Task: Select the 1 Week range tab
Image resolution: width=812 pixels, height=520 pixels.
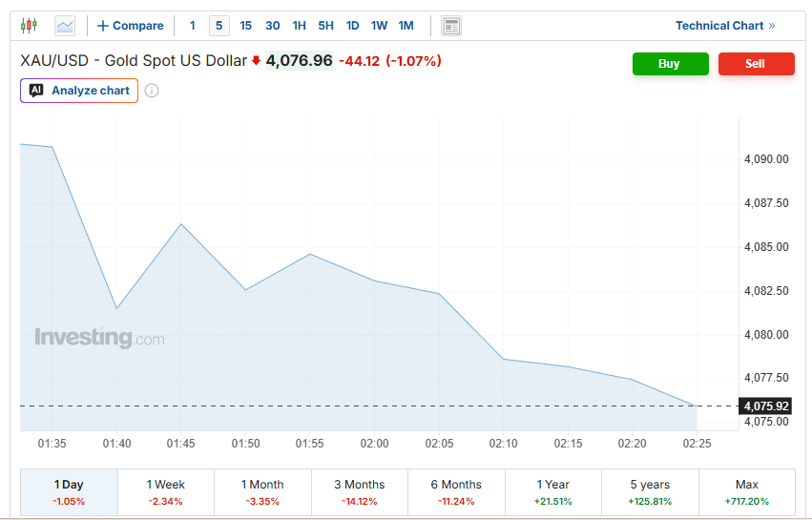Action: [166, 492]
